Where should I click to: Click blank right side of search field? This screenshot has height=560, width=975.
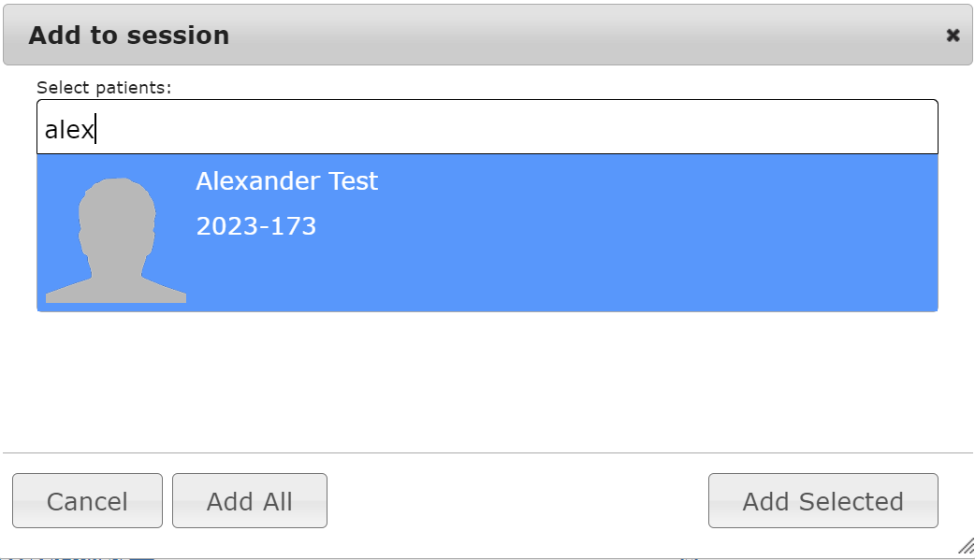tap(749, 128)
